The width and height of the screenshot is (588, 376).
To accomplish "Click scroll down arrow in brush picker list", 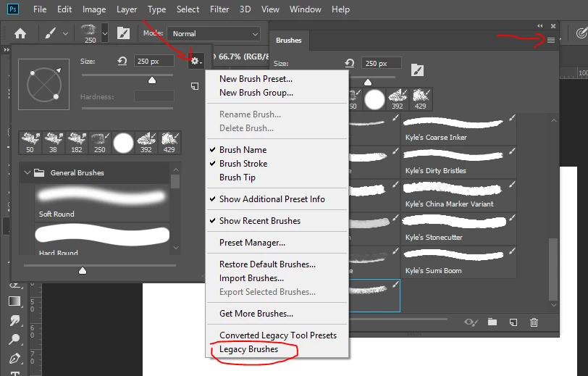I will (x=176, y=248).
